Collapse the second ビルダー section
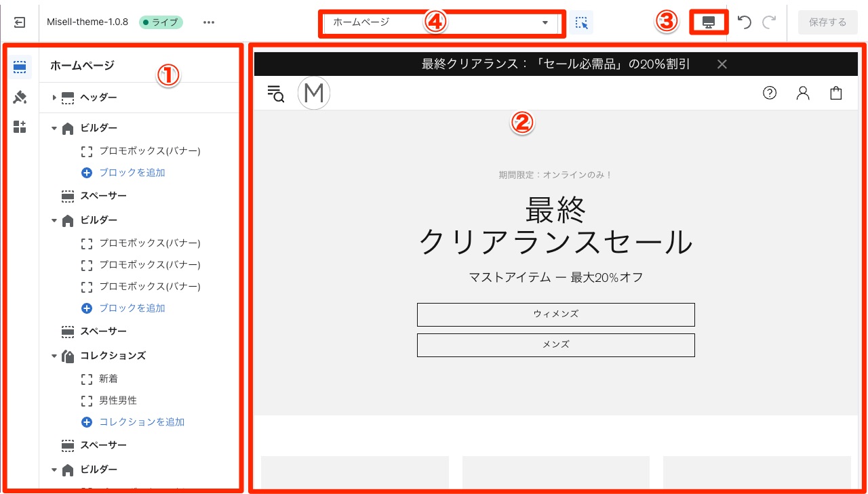 (x=54, y=220)
